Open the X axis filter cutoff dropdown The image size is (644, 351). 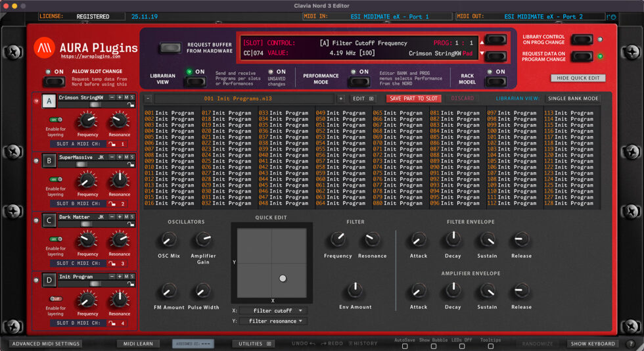tap(273, 311)
